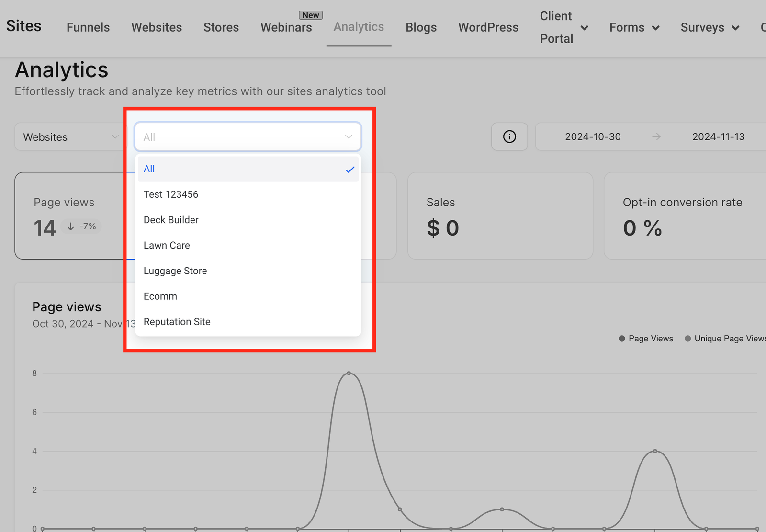Go to the WordPress tab
This screenshot has height=532, width=766.
click(488, 27)
